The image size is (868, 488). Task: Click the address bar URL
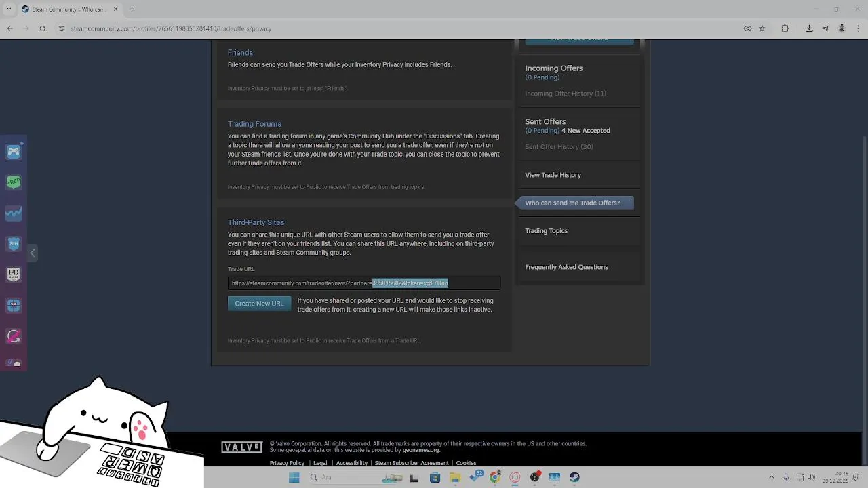[171, 28]
